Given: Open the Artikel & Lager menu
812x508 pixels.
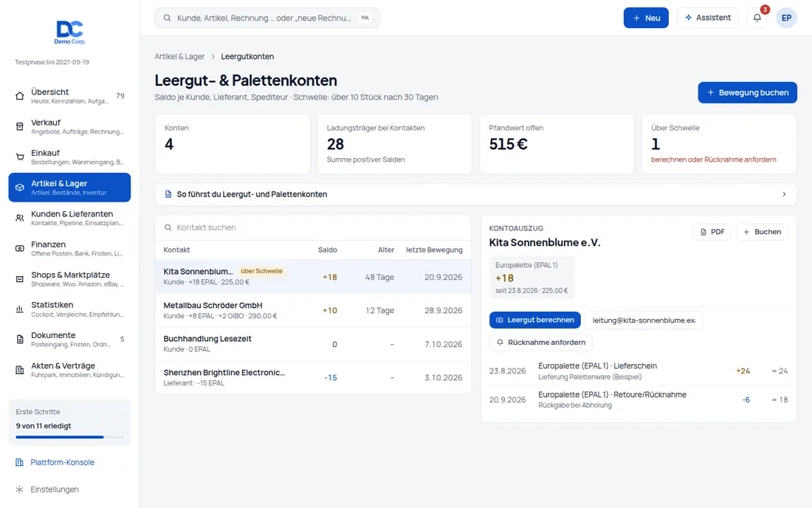Looking at the screenshot, I should tap(69, 188).
